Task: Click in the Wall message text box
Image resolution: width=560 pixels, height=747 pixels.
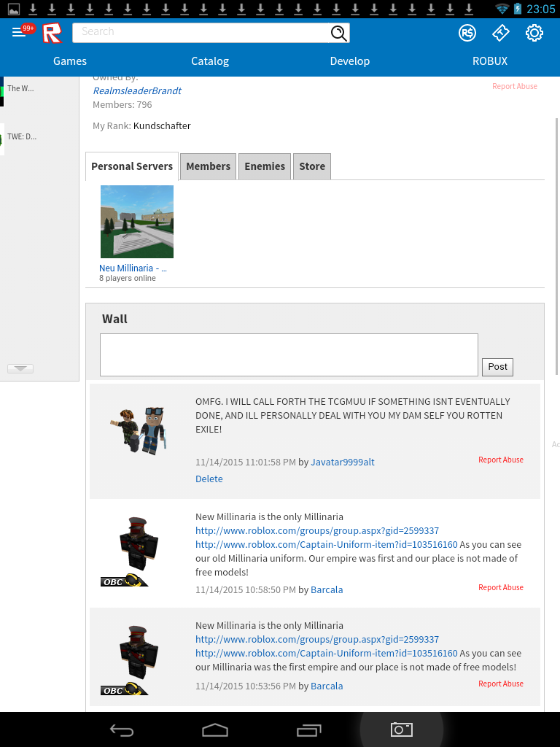Action: click(289, 355)
